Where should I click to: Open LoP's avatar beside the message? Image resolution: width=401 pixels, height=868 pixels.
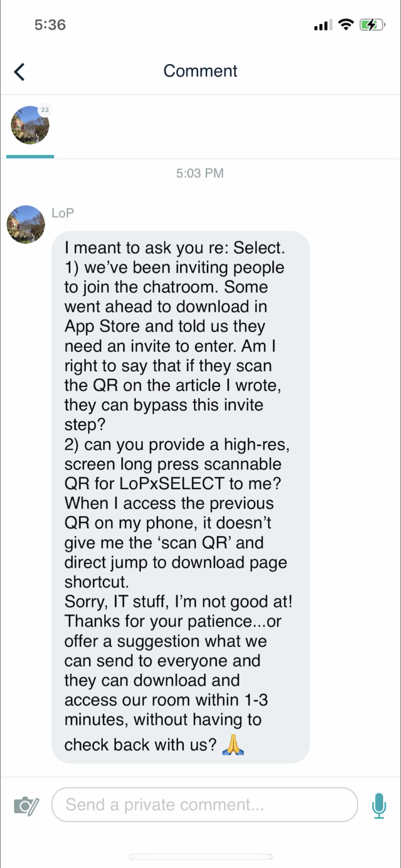pyautogui.click(x=26, y=224)
